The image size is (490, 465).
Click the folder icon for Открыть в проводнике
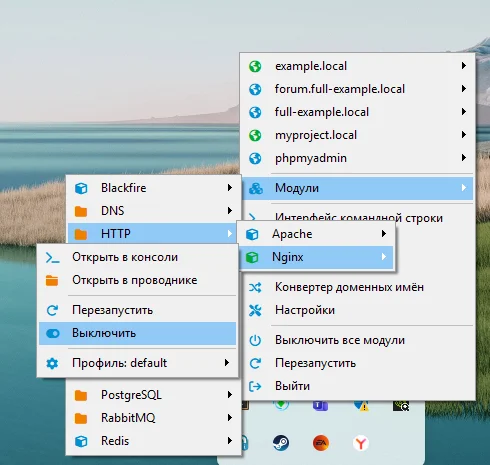(52, 281)
